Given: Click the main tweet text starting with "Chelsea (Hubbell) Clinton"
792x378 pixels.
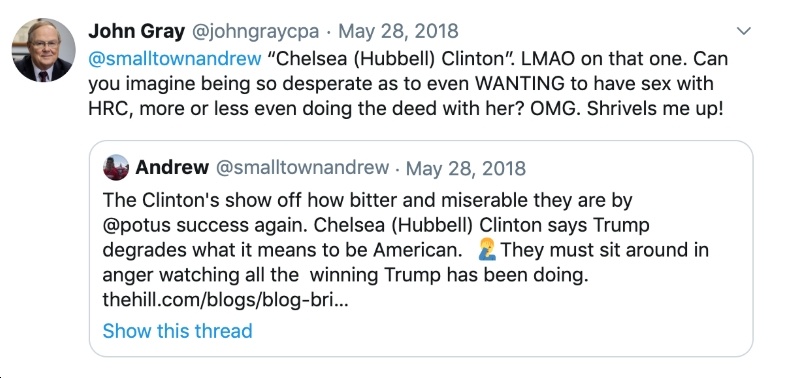Looking at the screenshot, I should click(x=408, y=84).
